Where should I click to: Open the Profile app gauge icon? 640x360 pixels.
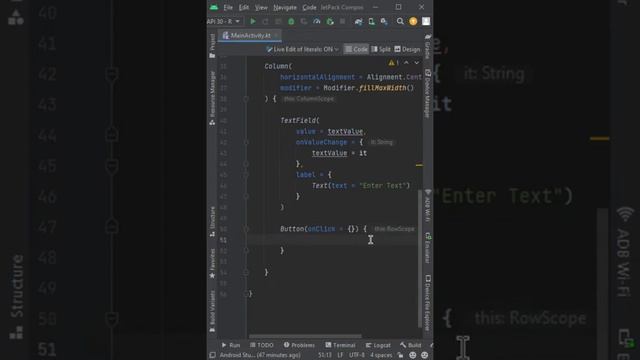click(x=317, y=21)
